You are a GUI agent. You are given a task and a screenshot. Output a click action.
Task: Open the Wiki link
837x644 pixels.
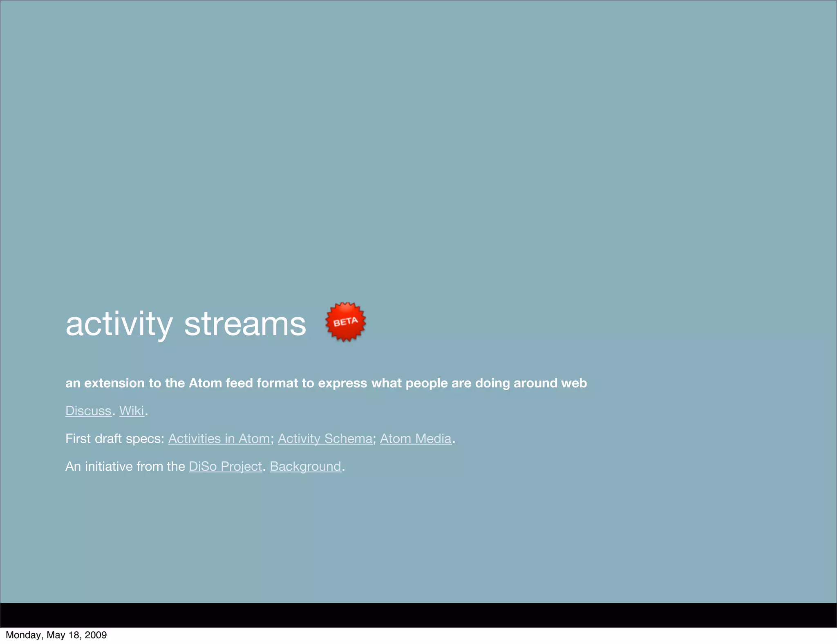[132, 411]
